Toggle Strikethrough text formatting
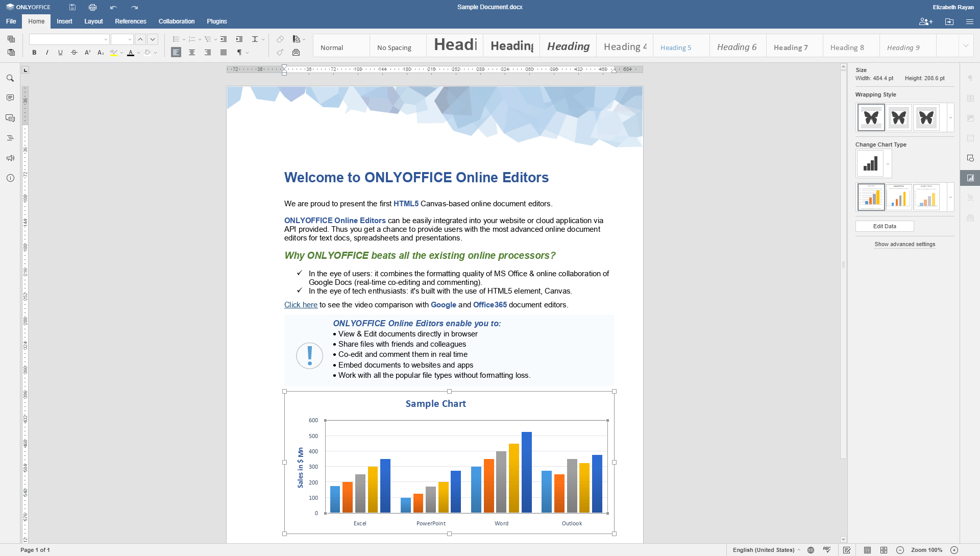The width and height of the screenshot is (980, 556). (x=72, y=53)
